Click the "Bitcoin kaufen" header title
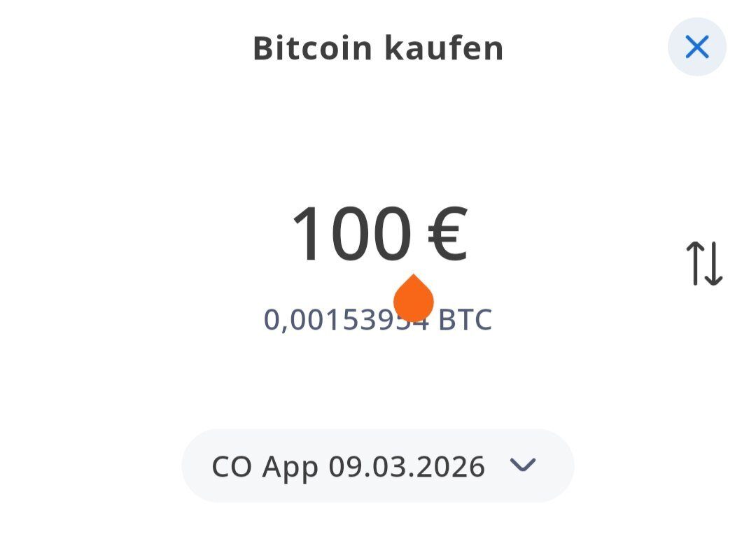 click(378, 48)
